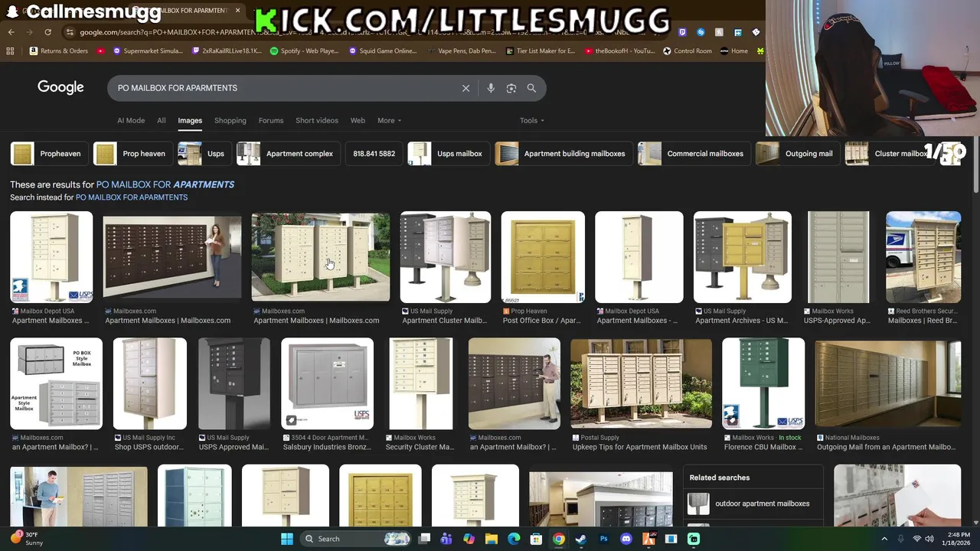Open Reed Brothers Security mailbox image
Viewport: 980px width, 551px height.
click(923, 257)
